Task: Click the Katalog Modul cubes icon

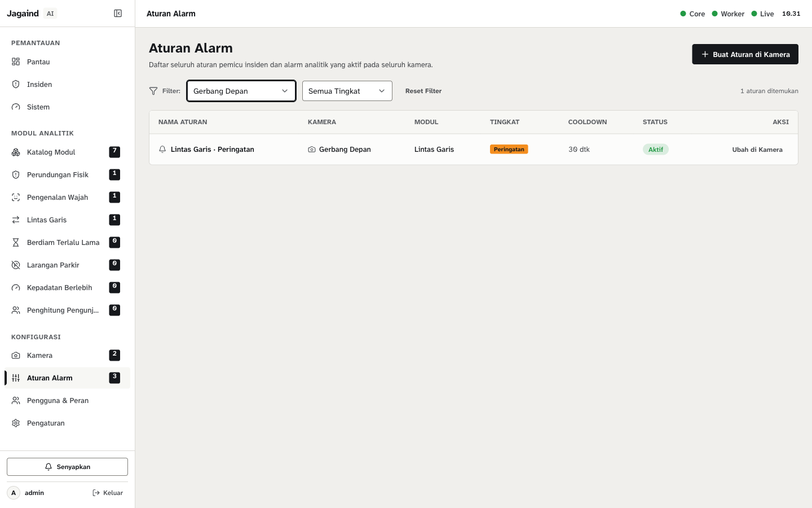Action: click(16, 152)
